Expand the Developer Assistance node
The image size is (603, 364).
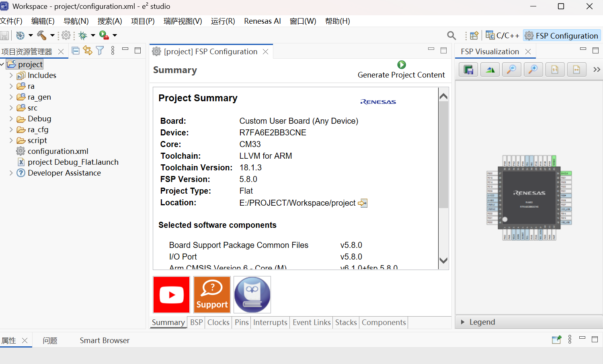(x=11, y=173)
